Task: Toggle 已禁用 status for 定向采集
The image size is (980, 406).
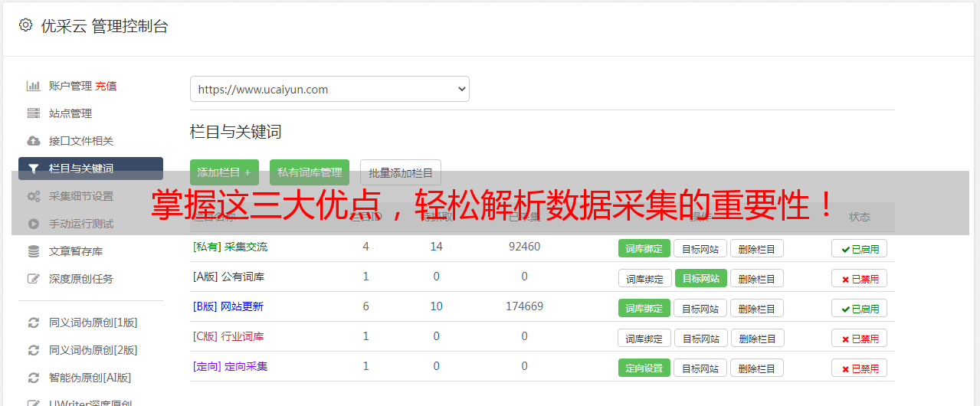Action: 860,368
